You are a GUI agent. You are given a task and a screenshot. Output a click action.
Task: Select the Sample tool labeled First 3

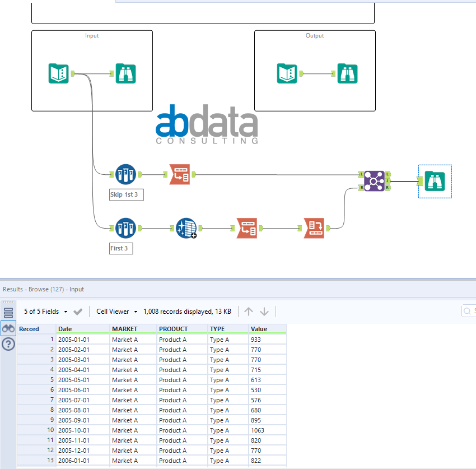[x=125, y=228]
